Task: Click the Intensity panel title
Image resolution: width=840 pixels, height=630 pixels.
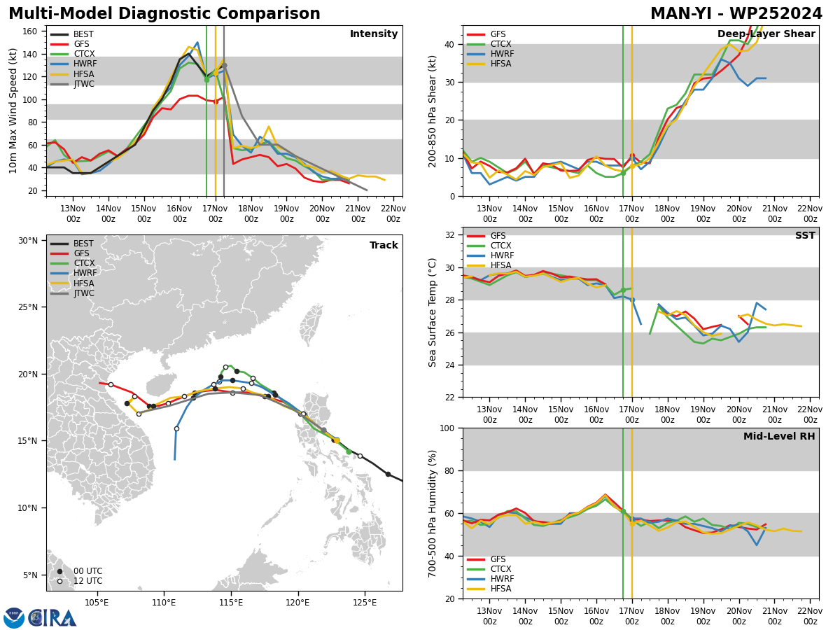Action: pos(374,34)
